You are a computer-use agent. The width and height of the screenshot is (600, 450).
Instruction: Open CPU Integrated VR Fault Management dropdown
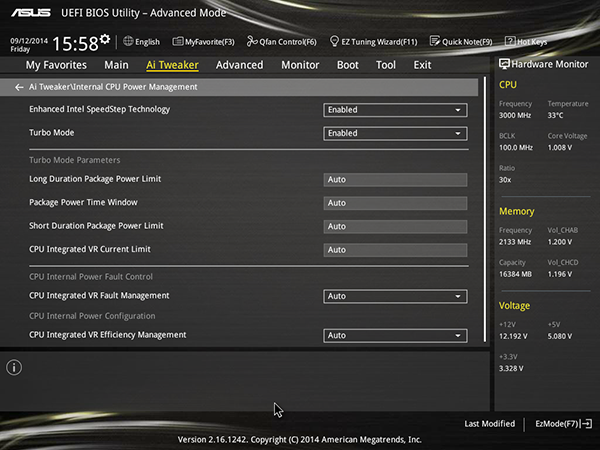pyautogui.click(x=395, y=296)
